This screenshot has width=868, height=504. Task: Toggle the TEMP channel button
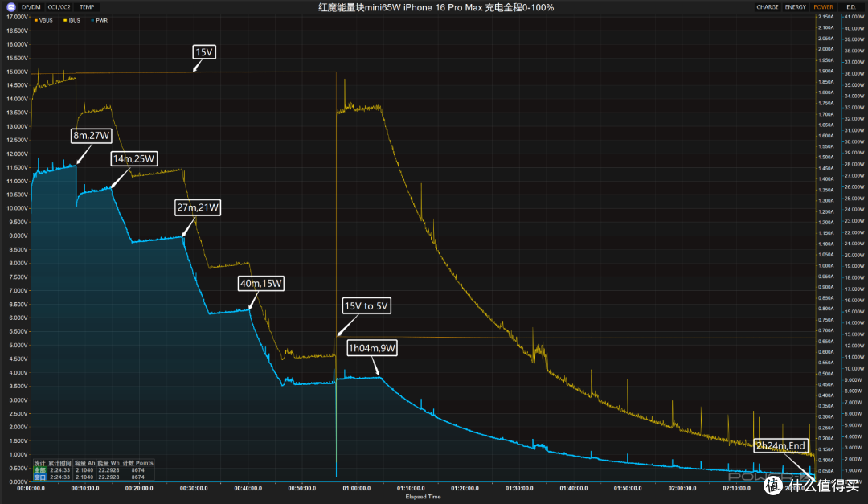87,7
